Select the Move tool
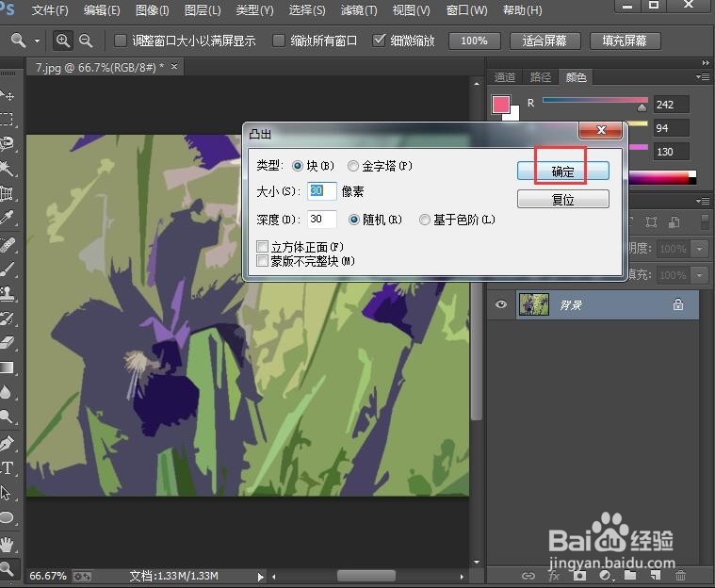Image resolution: width=715 pixels, height=588 pixels. [x=7, y=95]
